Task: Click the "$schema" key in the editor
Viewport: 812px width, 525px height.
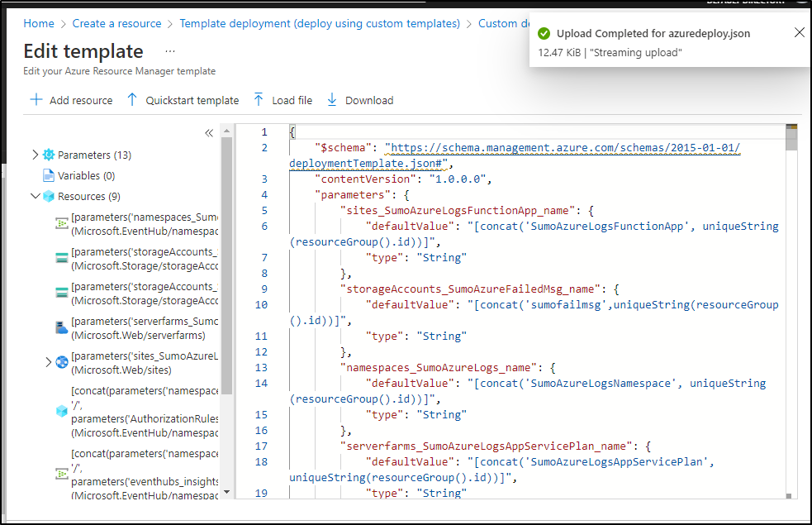Action: [x=344, y=148]
